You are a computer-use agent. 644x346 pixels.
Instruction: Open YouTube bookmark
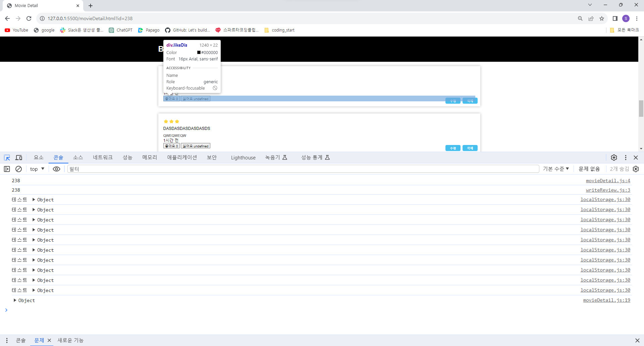pos(16,30)
